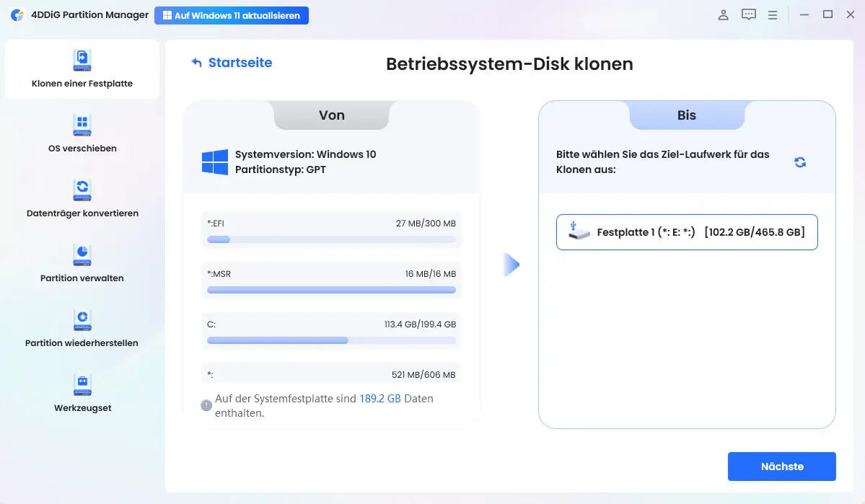The width and height of the screenshot is (865, 504).
Task: Go back to Startseite
Action: click(x=240, y=63)
